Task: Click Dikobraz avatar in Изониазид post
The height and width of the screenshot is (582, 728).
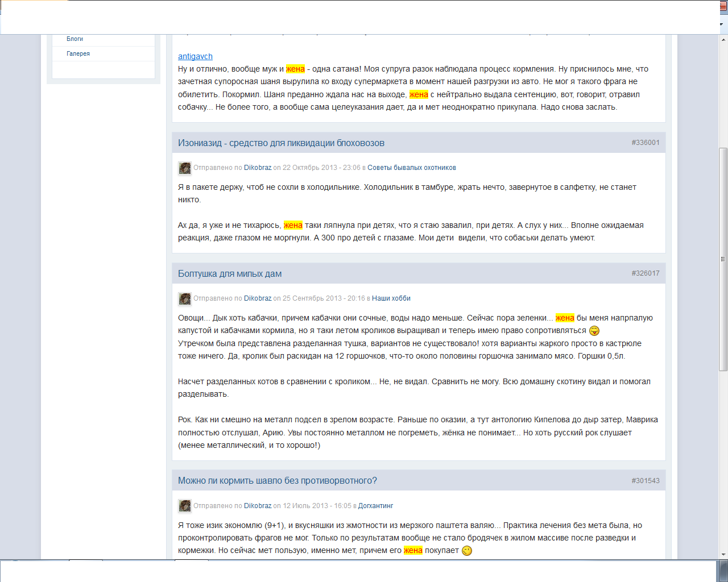Action: coord(185,168)
